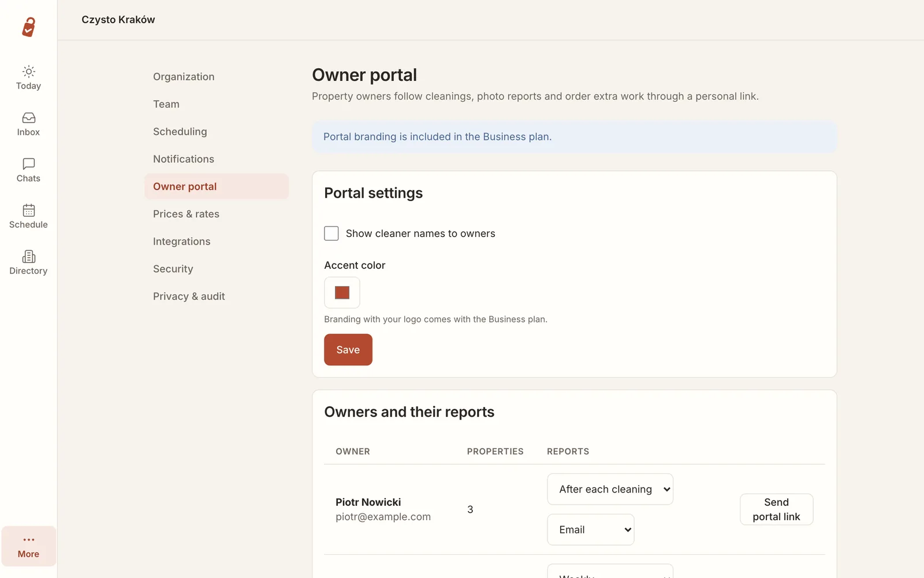Click the Piotr Nowicki owner name

(x=368, y=502)
